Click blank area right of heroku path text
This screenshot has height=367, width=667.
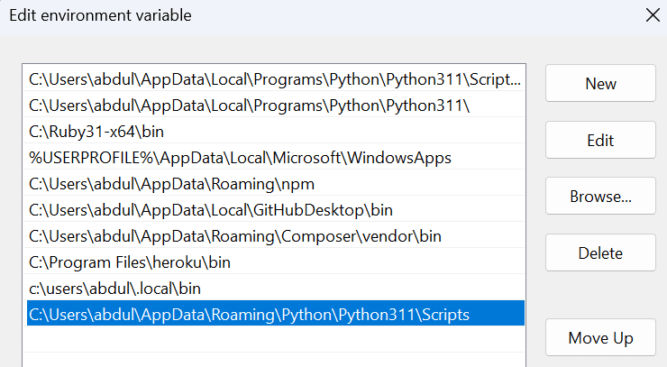[x=378, y=262]
